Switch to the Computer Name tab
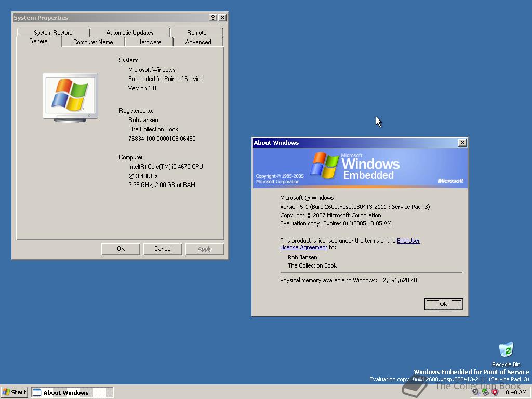The height and width of the screenshot is (399, 532). 93,42
